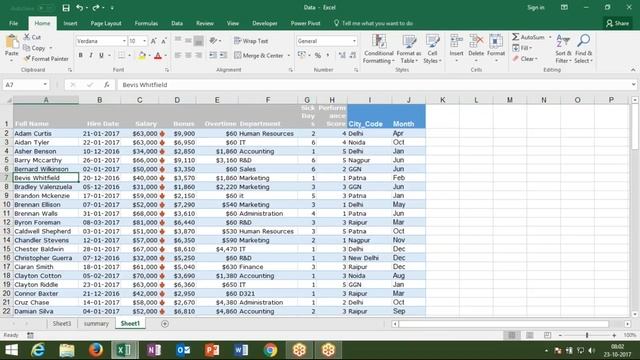The width and height of the screenshot is (640, 360).
Task: Open the General number format dropdown
Action: click(x=354, y=41)
